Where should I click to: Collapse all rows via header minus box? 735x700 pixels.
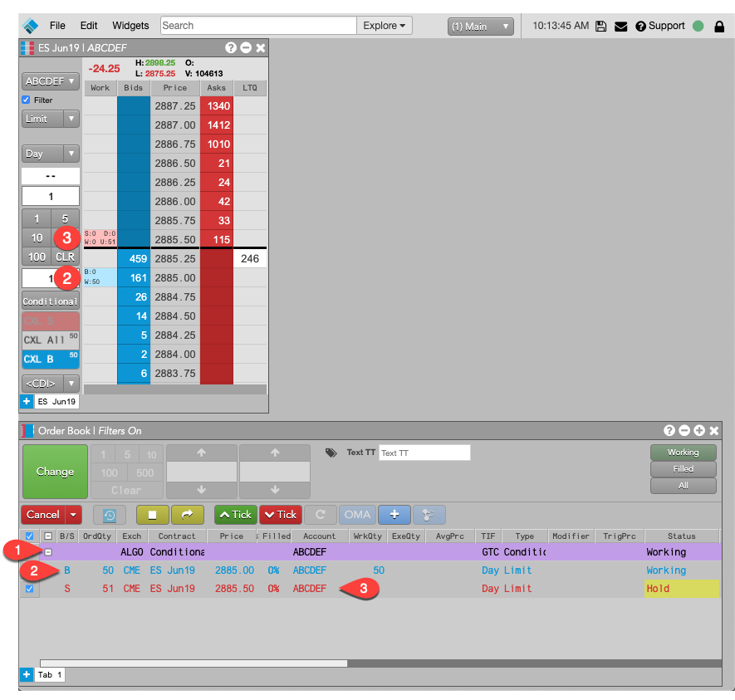click(48, 536)
